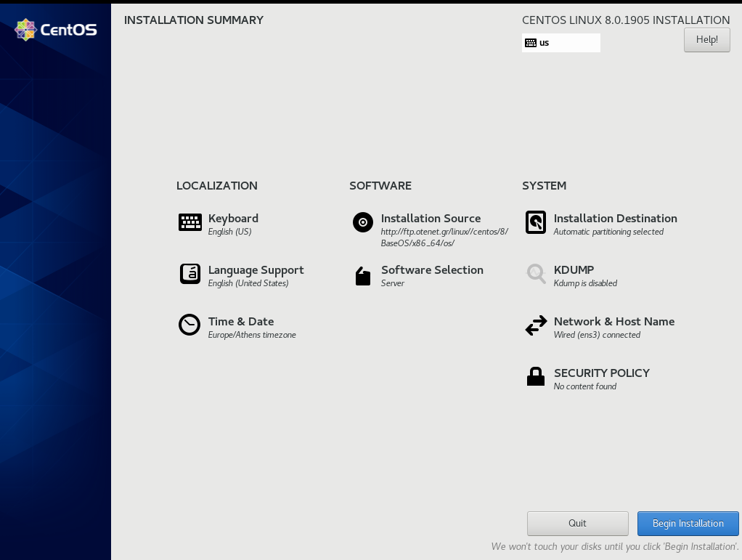Open the KDUMP configuration
This screenshot has height=560, width=742.
pos(574,269)
